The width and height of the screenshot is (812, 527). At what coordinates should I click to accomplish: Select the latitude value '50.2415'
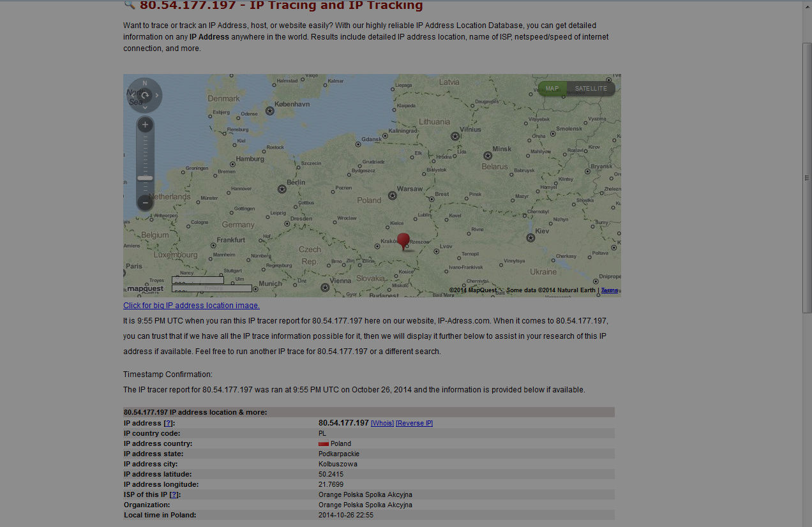(331, 474)
